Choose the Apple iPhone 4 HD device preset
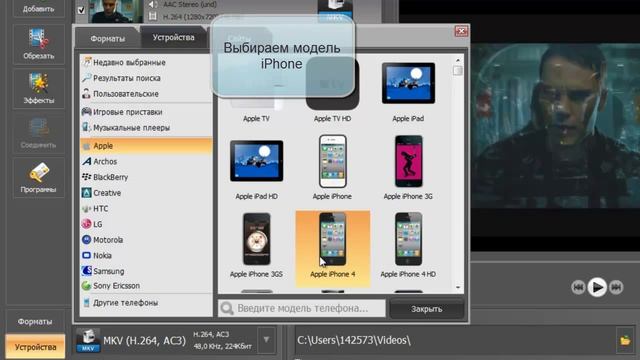Viewport: 640px width, 360px height. click(408, 245)
